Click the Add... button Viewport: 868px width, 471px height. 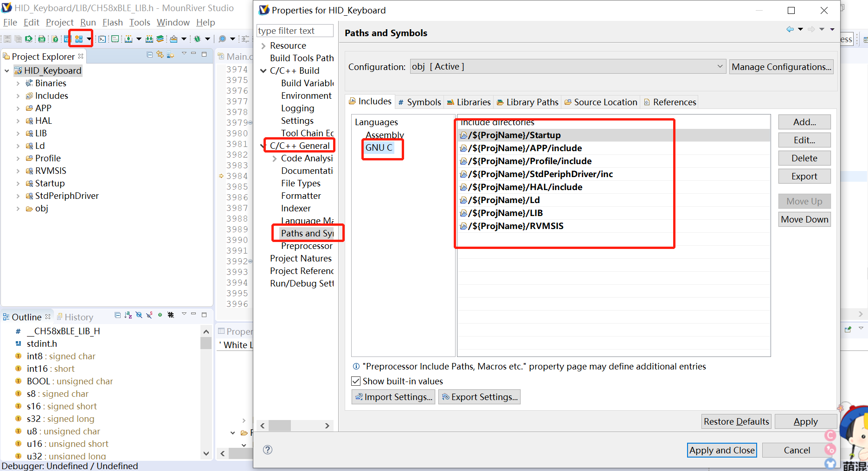pyautogui.click(x=804, y=122)
